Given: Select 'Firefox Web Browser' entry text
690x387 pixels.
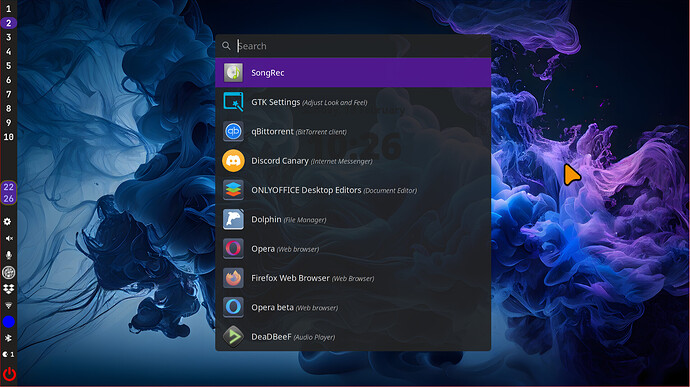Looking at the screenshot, I should (x=290, y=278).
